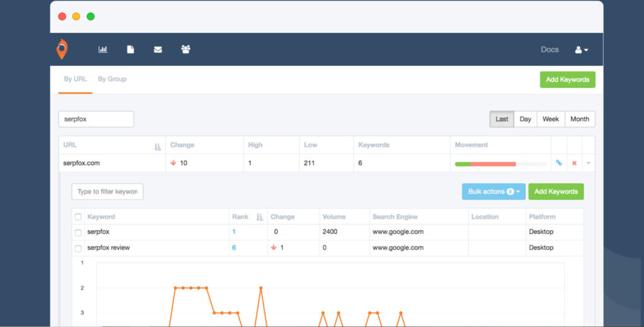Open the user account dropdown
The width and height of the screenshot is (644, 327).
[x=582, y=50]
